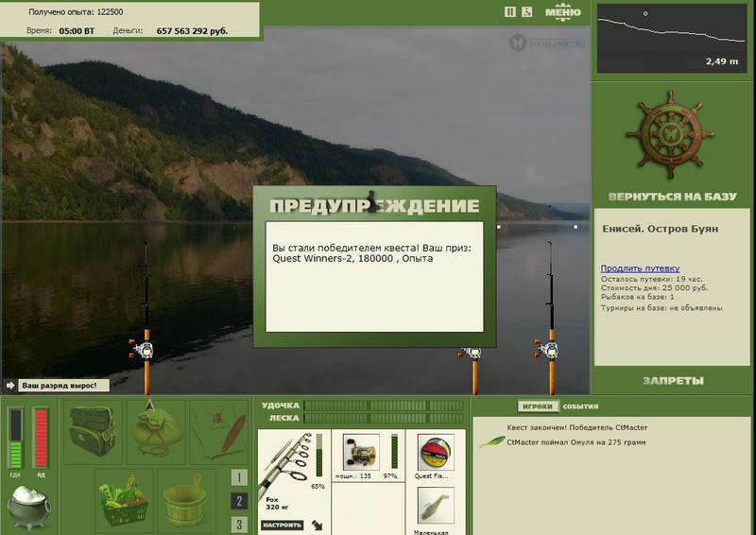Click the Енисей. Остров Буян location title
The height and width of the screenshot is (535, 756).
tap(660, 229)
